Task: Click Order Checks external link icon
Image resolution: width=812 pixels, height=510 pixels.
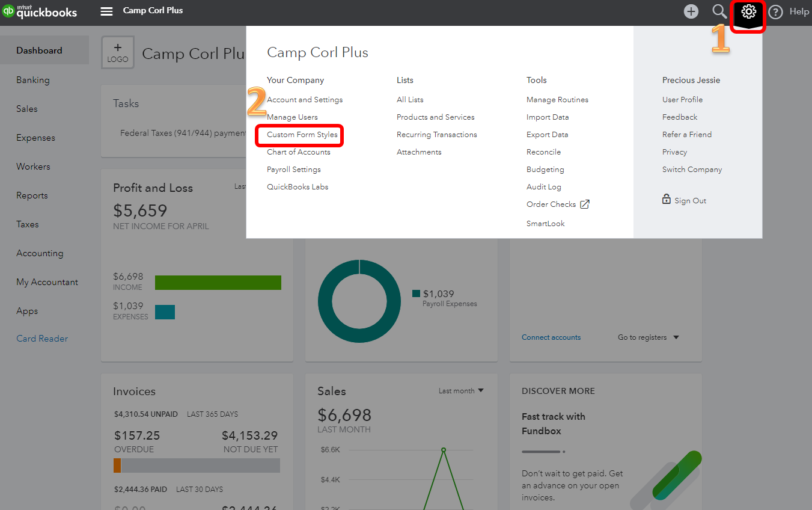Action: point(585,204)
